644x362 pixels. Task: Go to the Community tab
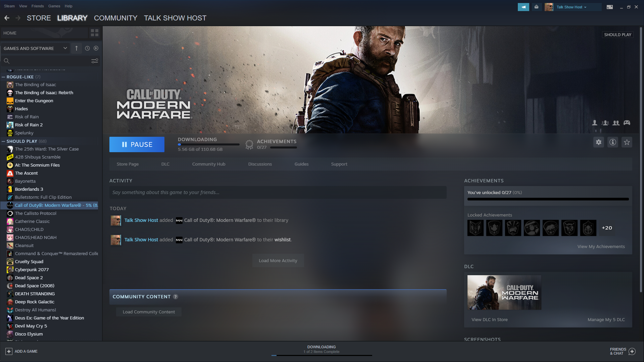tap(115, 18)
